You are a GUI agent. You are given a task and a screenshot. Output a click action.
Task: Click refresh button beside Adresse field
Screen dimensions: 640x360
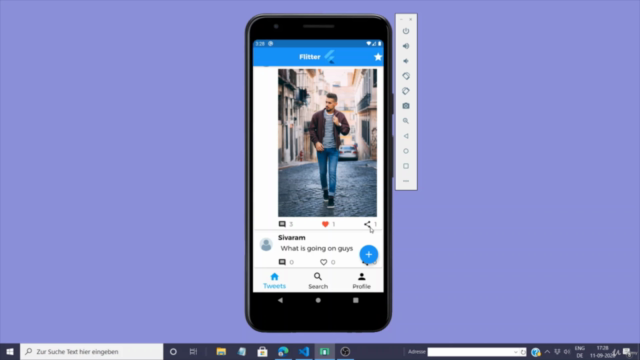[x=523, y=352]
